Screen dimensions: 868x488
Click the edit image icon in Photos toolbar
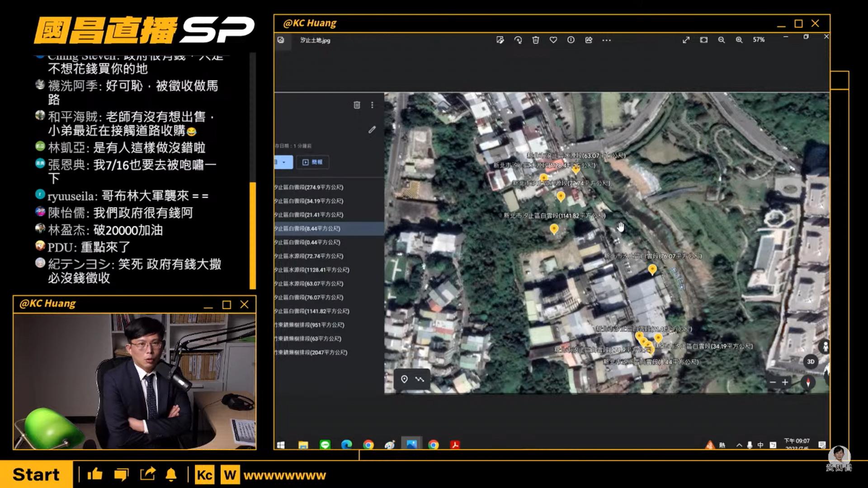point(500,40)
